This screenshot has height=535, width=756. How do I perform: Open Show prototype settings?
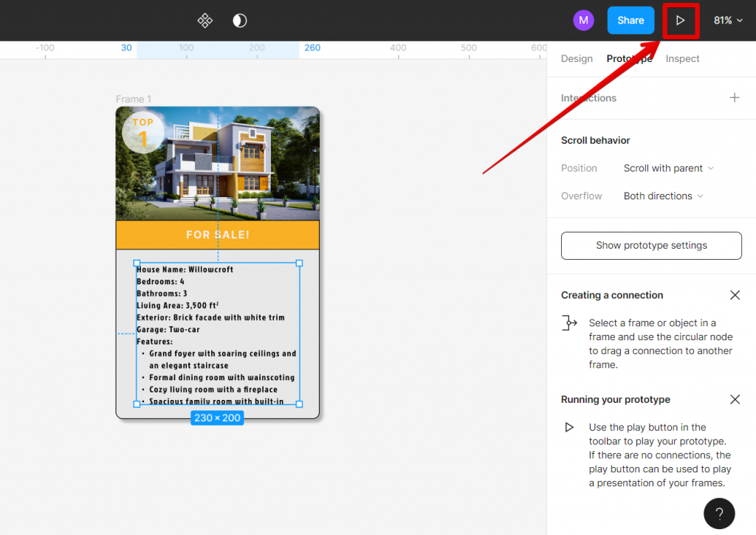651,245
